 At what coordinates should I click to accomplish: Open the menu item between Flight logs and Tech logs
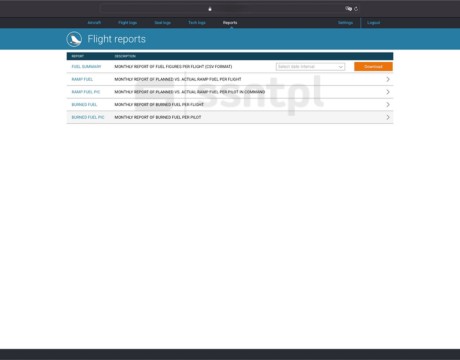tap(162, 23)
